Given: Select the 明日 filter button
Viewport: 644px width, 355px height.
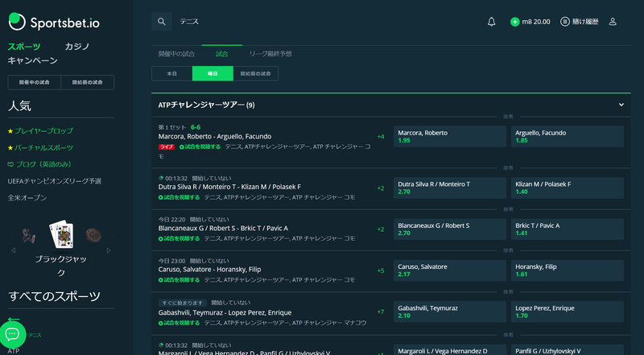Looking at the screenshot, I should 212,73.
